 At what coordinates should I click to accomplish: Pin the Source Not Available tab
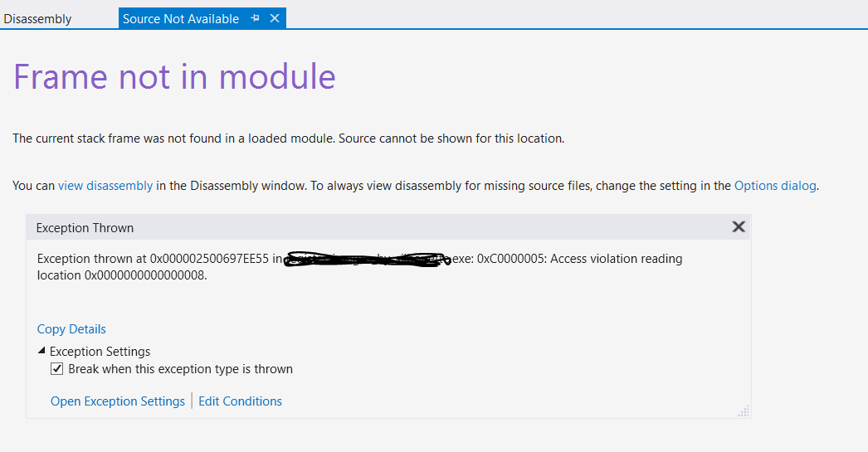pyautogui.click(x=256, y=18)
